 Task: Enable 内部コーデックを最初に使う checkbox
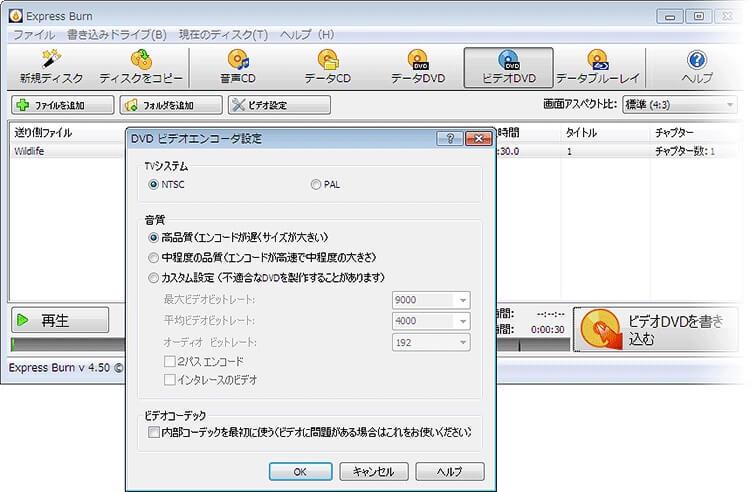154,432
